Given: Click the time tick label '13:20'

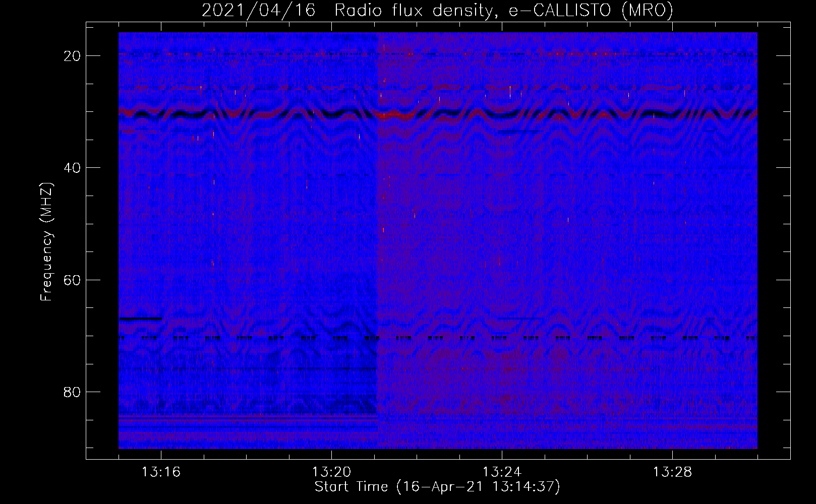Looking at the screenshot, I should coord(331,472).
